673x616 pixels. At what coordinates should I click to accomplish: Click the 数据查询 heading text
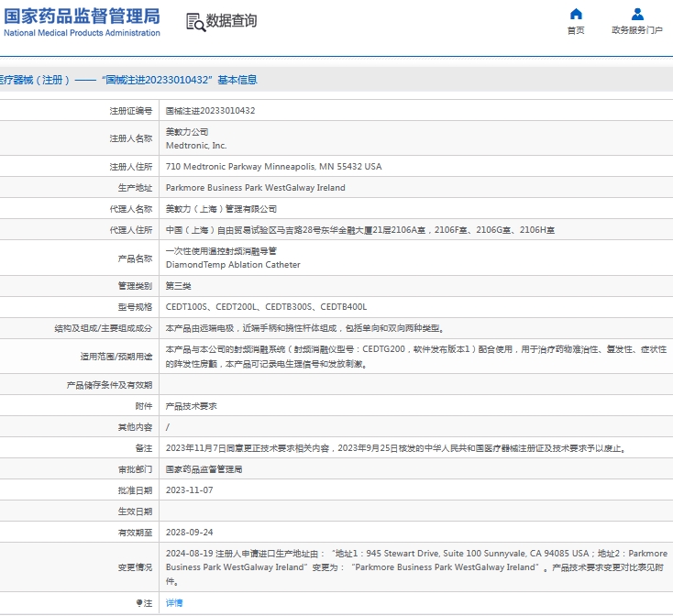coord(231,20)
